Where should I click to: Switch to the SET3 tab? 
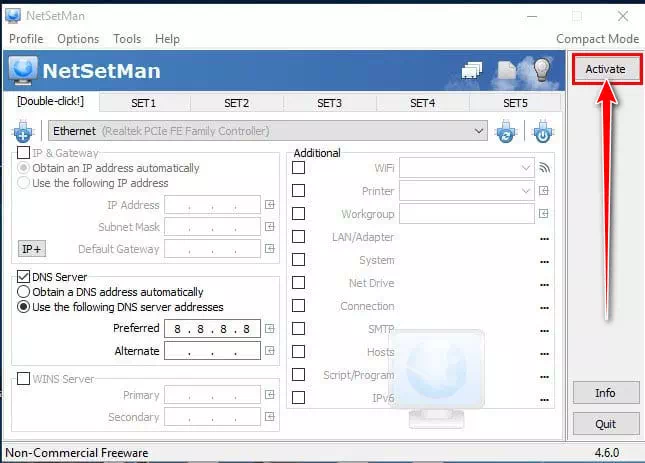pos(330,103)
